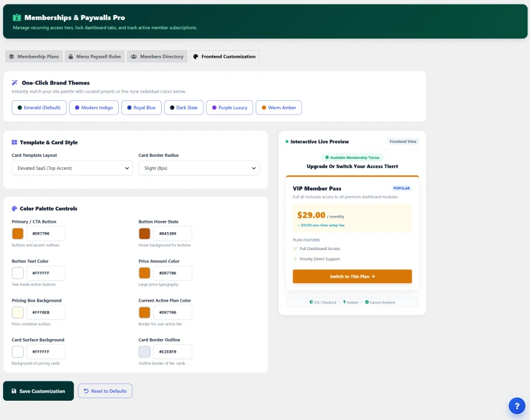This screenshot has width=530, height=420.
Task: Open the Card Border Radius dropdown
Action: (x=199, y=168)
